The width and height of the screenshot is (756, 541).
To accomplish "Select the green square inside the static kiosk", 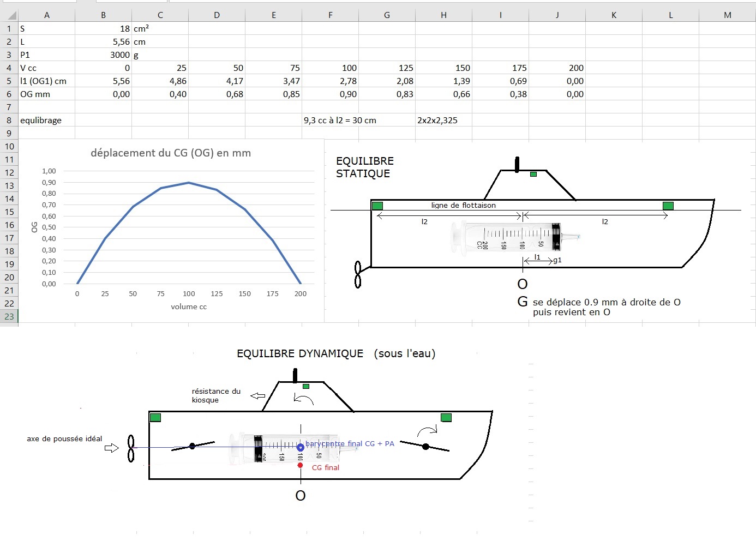I will (x=533, y=175).
